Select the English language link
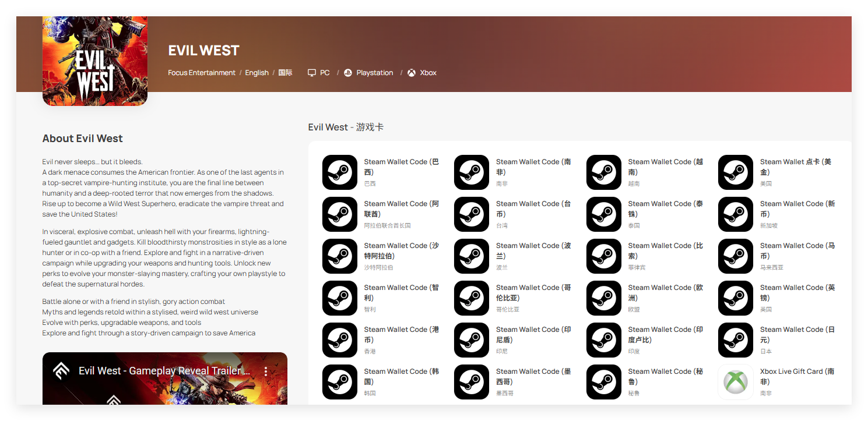The height and width of the screenshot is (421, 868). 256,73
